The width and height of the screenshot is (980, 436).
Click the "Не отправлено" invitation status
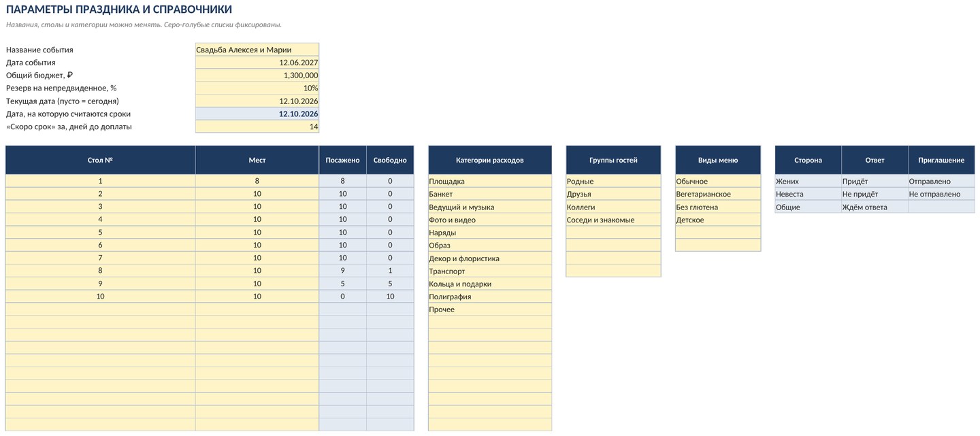pyautogui.click(x=941, y=194)
